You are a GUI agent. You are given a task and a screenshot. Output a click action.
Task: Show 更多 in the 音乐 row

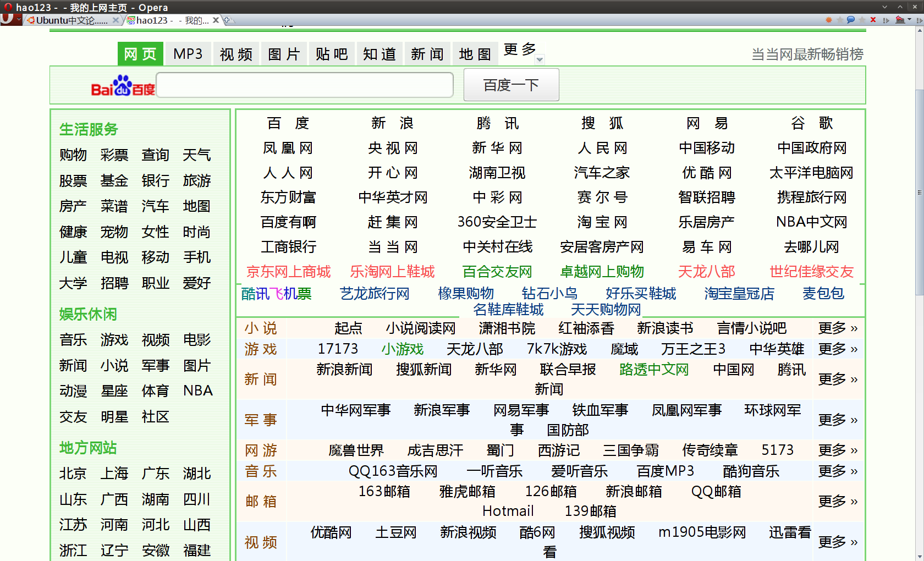838,471
